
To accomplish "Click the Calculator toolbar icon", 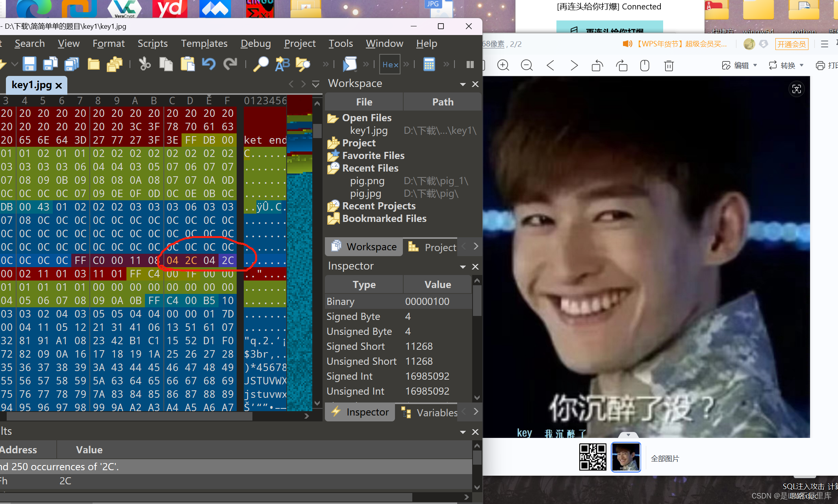I will tap(429, 64).
